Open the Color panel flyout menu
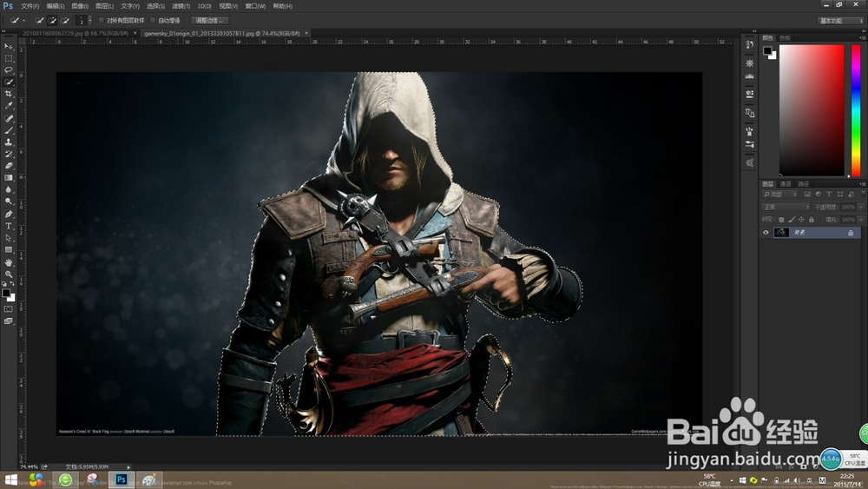The width and height of the screenshot is (868, 489). tap(862, 37)
